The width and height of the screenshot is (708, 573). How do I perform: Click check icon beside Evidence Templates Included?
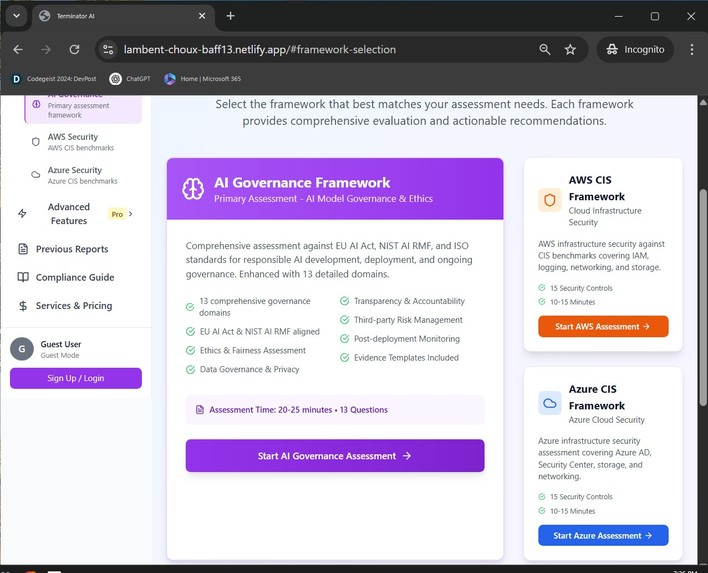[x=345, y=358]
